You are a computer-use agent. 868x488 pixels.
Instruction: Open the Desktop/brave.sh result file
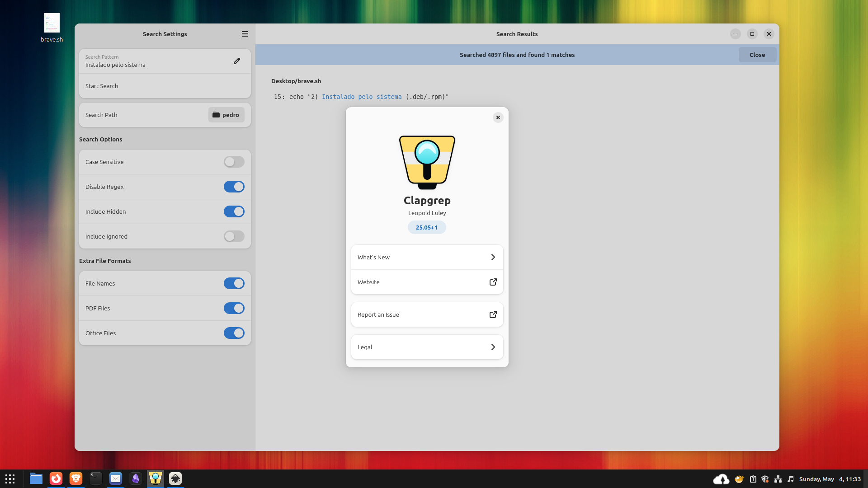(296, 81)
